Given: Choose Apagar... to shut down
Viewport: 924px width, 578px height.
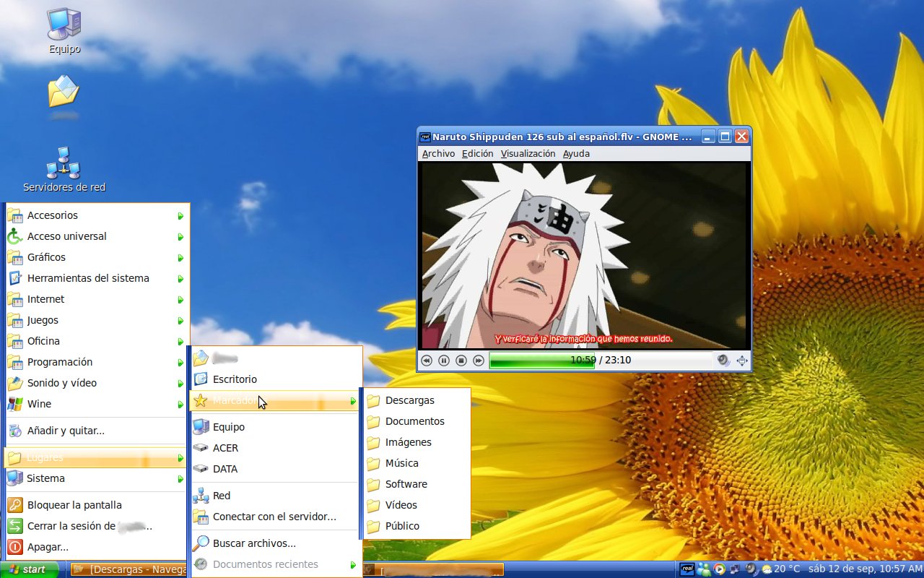Looking at the screenshot, I should (97, 547).
